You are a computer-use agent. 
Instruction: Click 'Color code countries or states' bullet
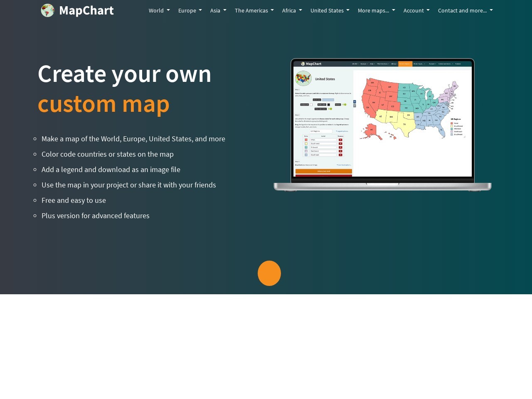tap(108, 154)
